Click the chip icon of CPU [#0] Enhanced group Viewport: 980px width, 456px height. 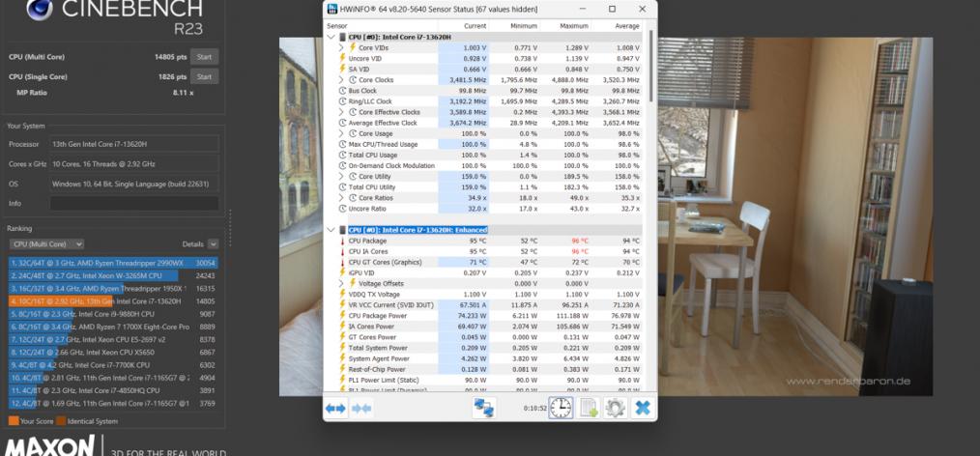pyautogui.click(x=342, y=230)
